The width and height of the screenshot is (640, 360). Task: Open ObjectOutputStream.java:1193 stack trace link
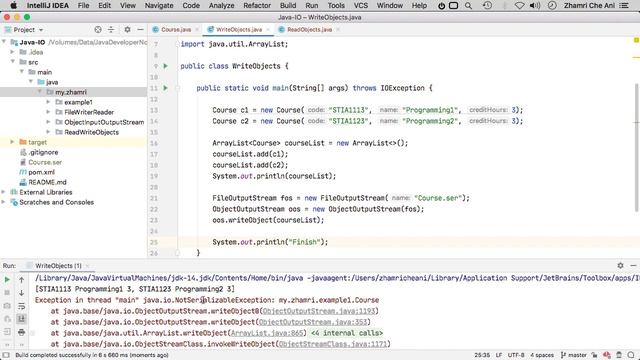coord(319,311)
